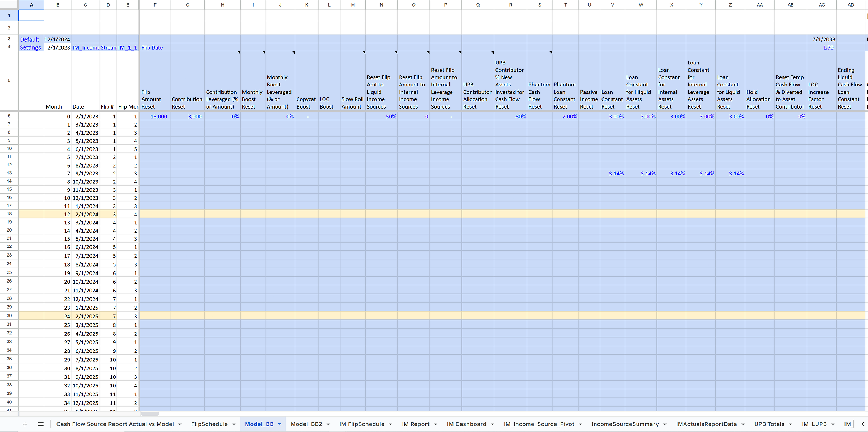Viewport: 868px width, 432px height.
Task: Open Cash Flow Source Report tab
Action: tap(115, 424)
